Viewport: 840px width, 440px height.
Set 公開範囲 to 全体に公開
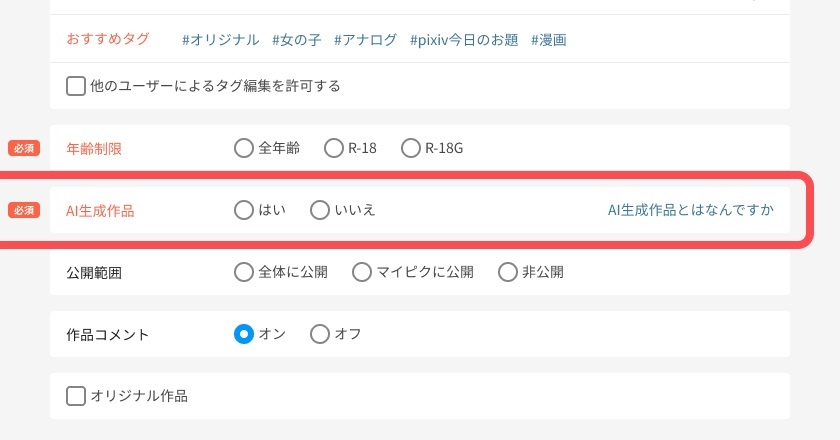click(x=243, y=272)
